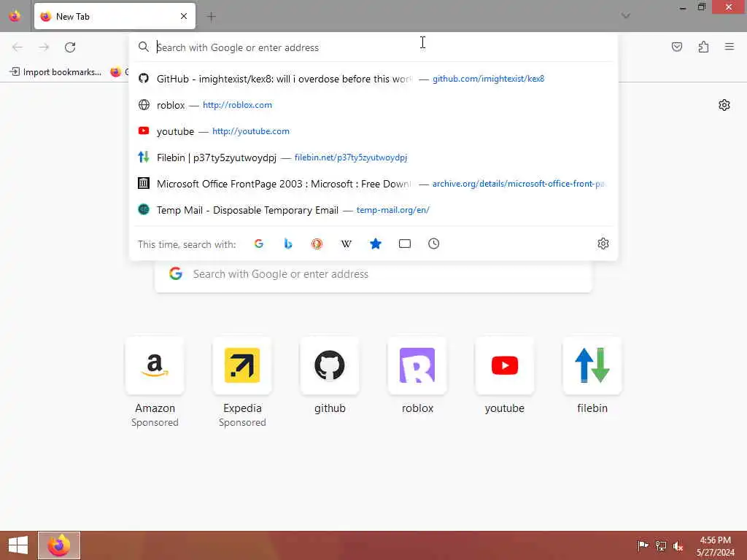This screenshot has height=560, width=747.
Task: Open the taskbar clock showing 4:56 PM
Action: (x=715, y=546)
